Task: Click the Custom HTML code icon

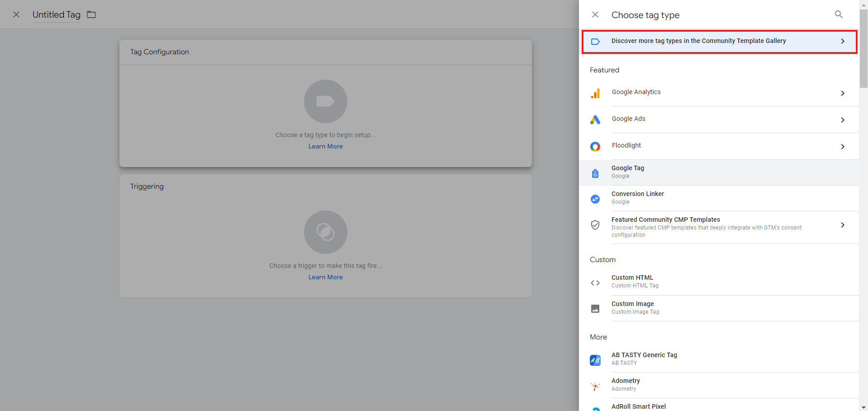Action: (x=595, y=282)
